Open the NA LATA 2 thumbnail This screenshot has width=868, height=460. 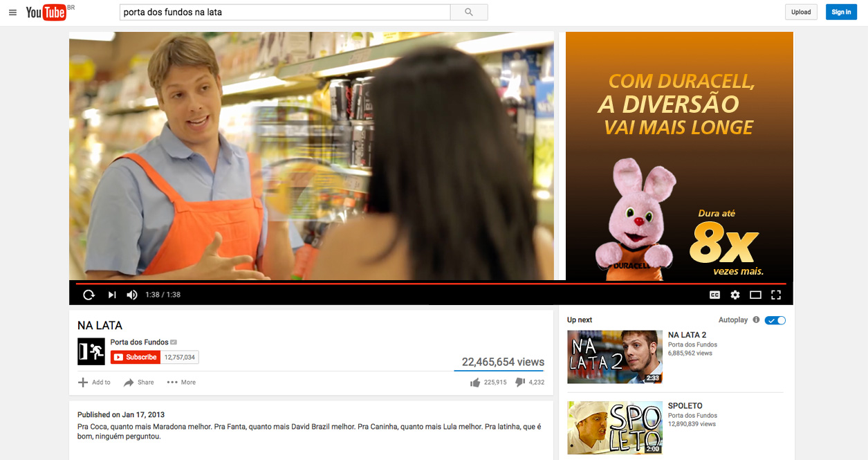[x=615, y=357]
